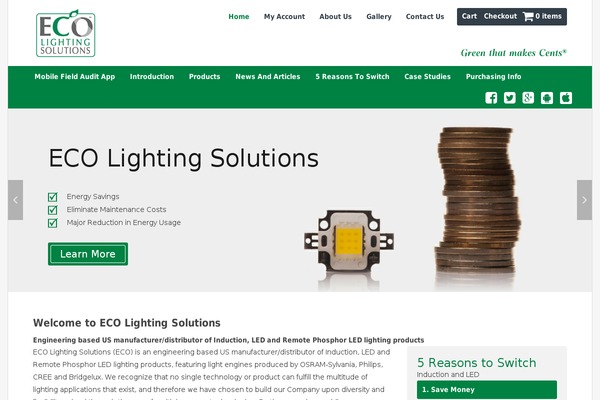600x400 pixels.
Task: Go to previous slide arrow
Action: coord(15,200)
